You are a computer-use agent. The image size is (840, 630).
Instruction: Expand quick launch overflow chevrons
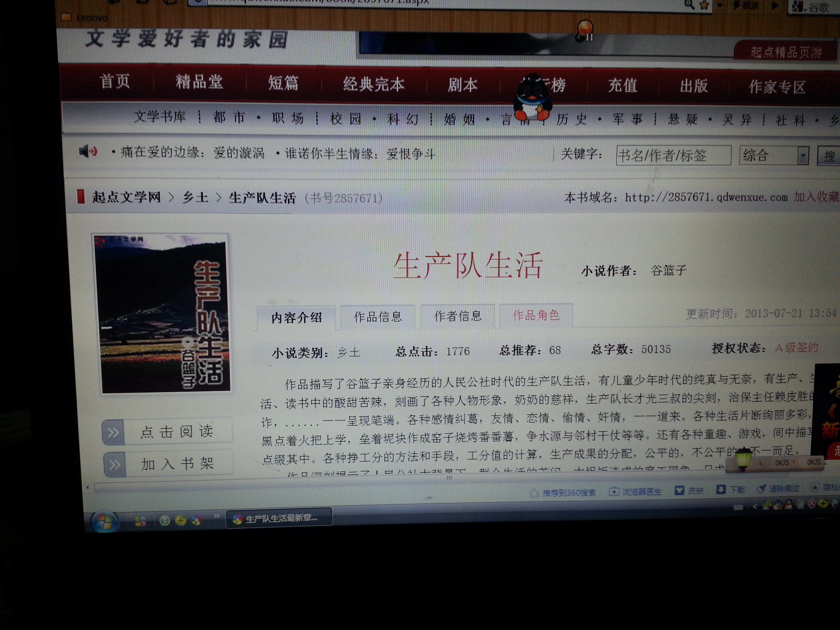point(217,515)
